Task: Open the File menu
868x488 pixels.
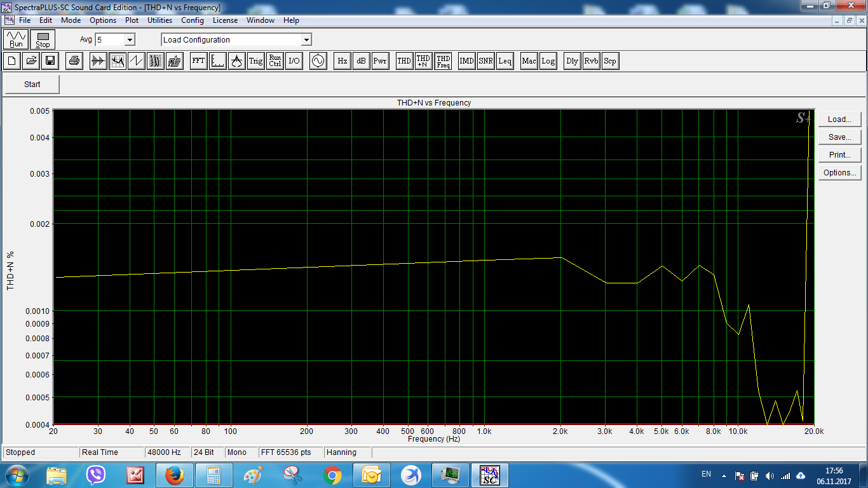Action: [x=25, y=20]
